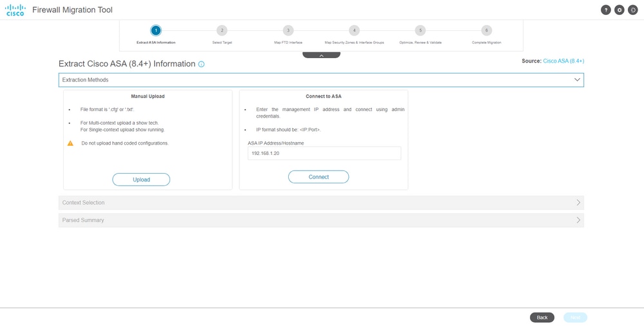Open the Cisco ASA (8.4+) source link
This screenshot has height=326, width=644.
pos(563,61)
